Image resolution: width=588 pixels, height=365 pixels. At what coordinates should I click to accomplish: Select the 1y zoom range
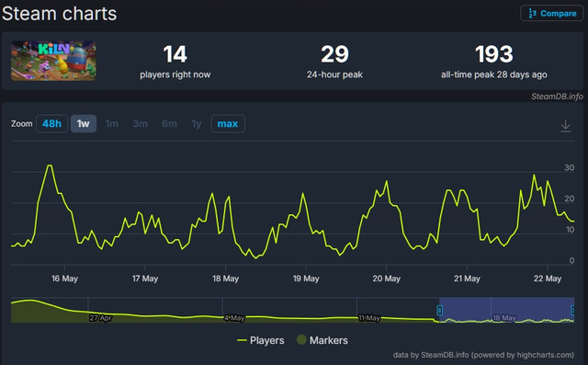click(x=197, y=124)
